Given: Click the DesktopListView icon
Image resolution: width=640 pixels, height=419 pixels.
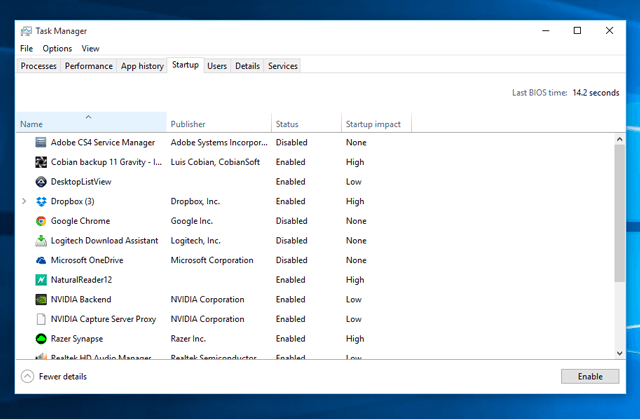Looking at the screenshot, I should (41, 182).
